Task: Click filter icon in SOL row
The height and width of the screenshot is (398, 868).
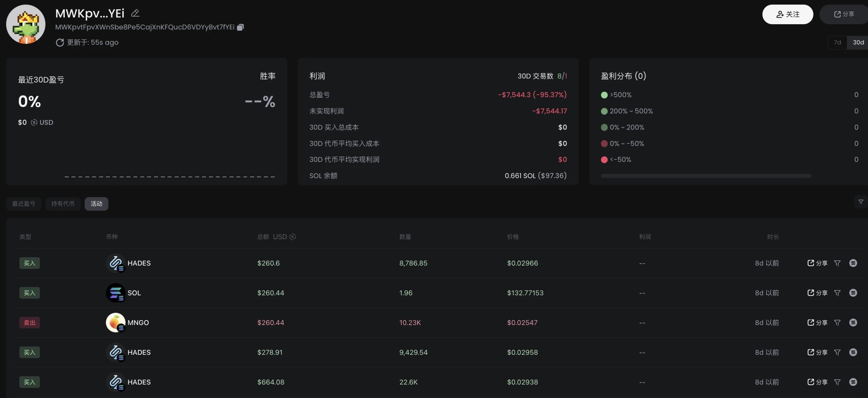Action: click(837, 293)
